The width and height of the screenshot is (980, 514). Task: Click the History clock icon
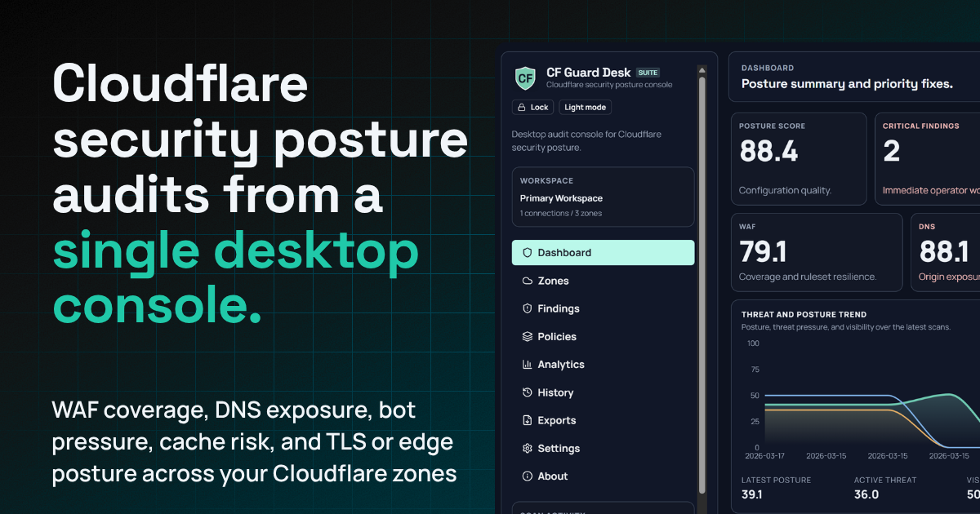click(x=527, y=392)
